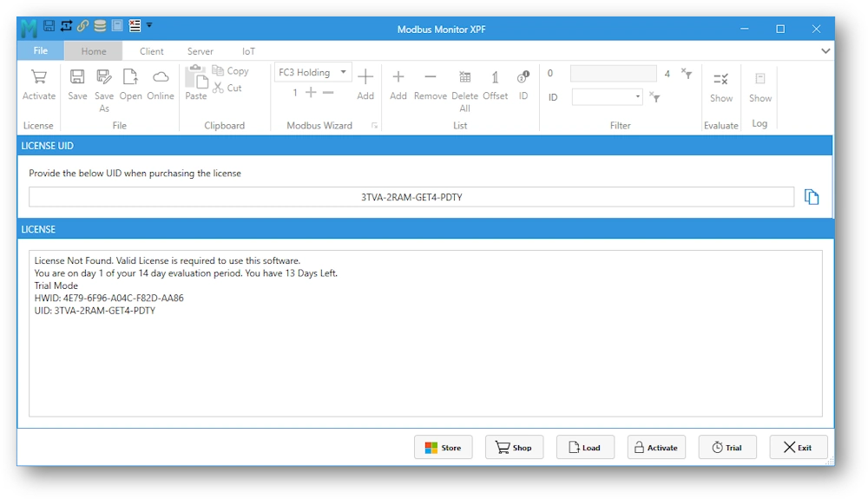Image resolution: width=868 pixels, height=499 pixels.
Task: Click the Shop button
Action: coord(514,448)
